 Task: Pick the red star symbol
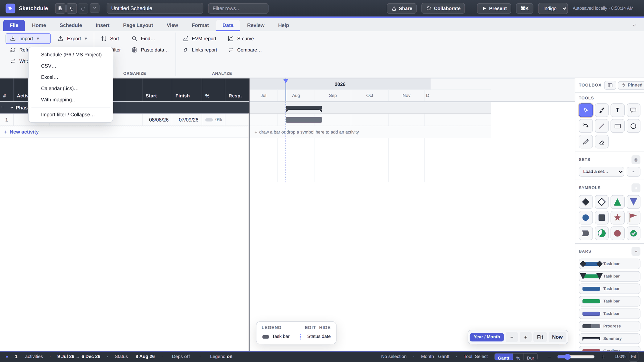[617, 218]
